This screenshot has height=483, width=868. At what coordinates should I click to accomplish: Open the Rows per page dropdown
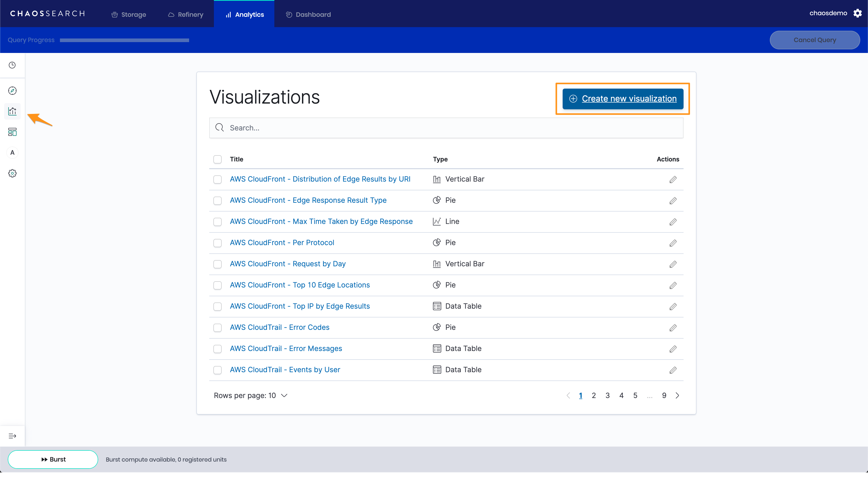click(250, 395)
